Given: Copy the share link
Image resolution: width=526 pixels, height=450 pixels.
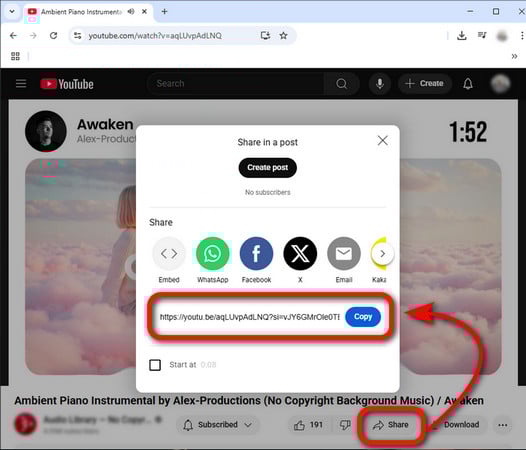Looking at the screenshot, I should click(363, 317).
